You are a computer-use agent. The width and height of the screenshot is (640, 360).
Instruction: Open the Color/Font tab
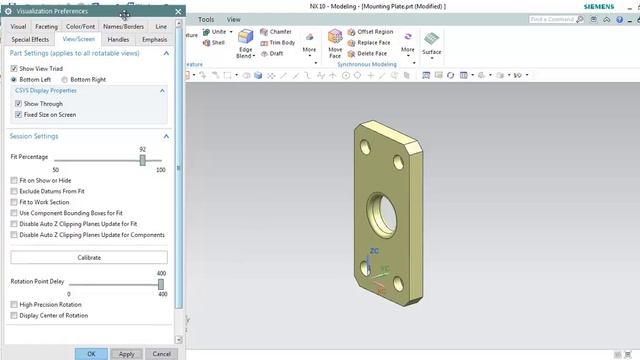point(80,27)
